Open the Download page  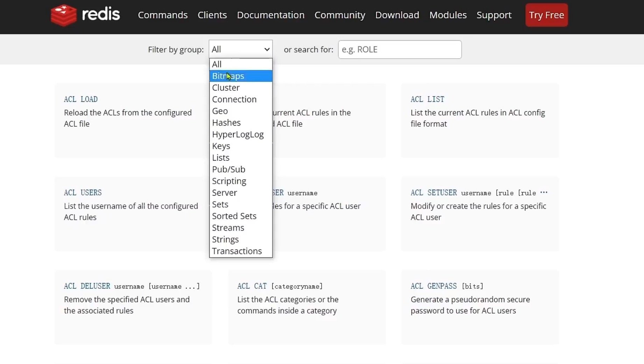coord(397,15)
